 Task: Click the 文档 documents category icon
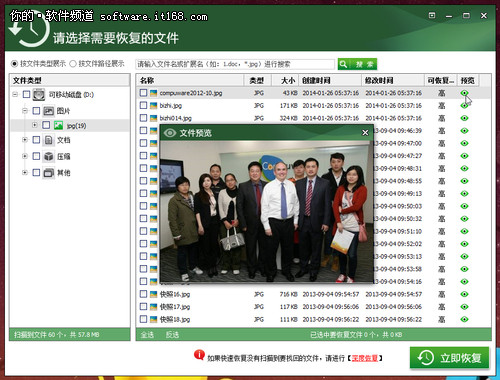click(49, 140)
